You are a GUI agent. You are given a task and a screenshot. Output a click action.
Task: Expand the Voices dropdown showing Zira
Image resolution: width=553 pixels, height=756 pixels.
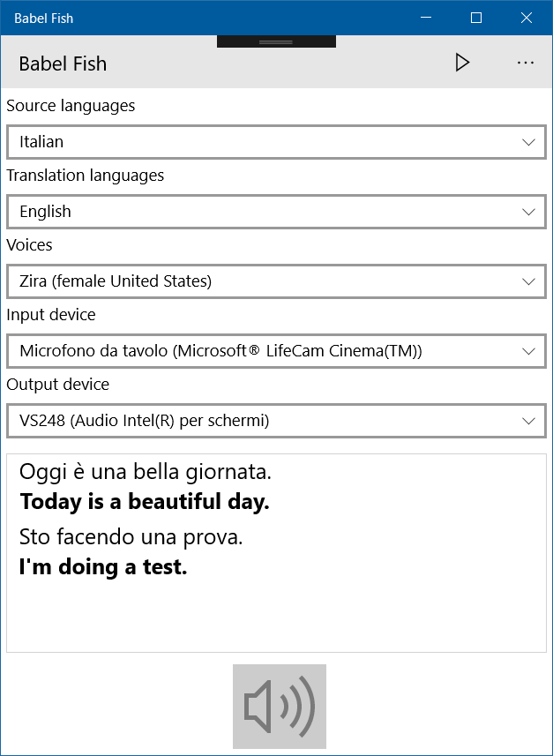[x=276, y=281]
